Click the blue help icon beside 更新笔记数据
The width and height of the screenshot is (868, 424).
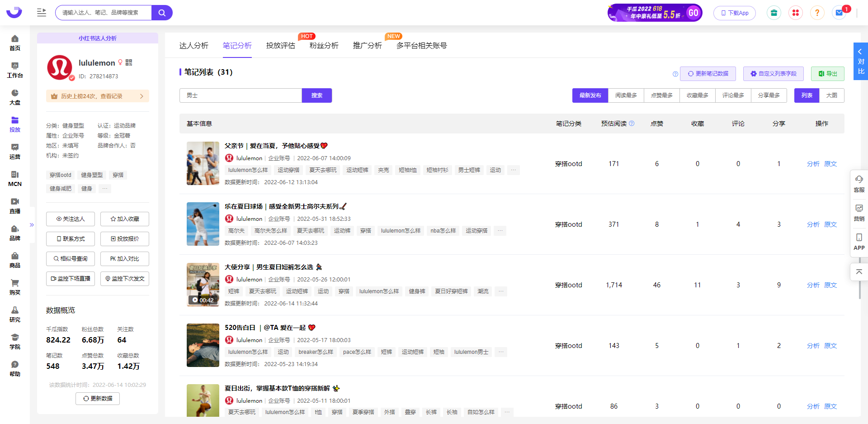point(675,74)
